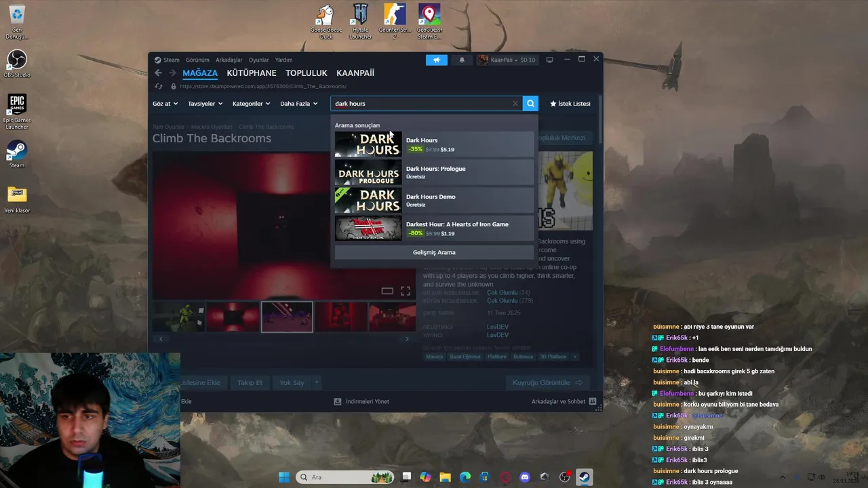Open Discord from the taskbar
The width and height of the screenshot is (868, 488).
pos(524,477)
